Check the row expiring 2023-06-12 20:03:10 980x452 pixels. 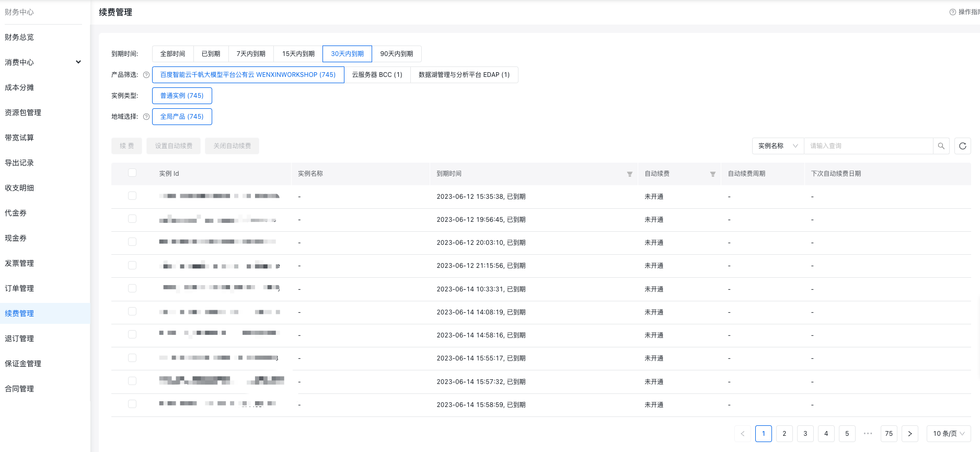[x=132, y=242]
